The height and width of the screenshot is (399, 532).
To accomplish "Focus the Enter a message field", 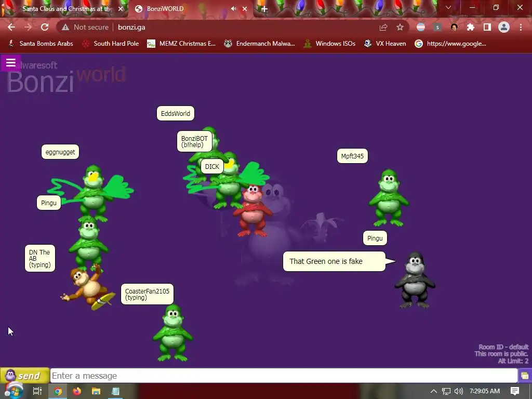I will coord(284,376).
